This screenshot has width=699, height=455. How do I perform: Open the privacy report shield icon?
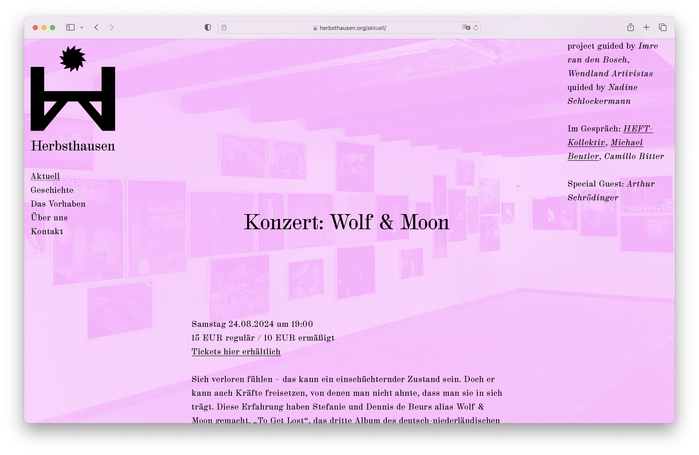[x=208, y=28]
